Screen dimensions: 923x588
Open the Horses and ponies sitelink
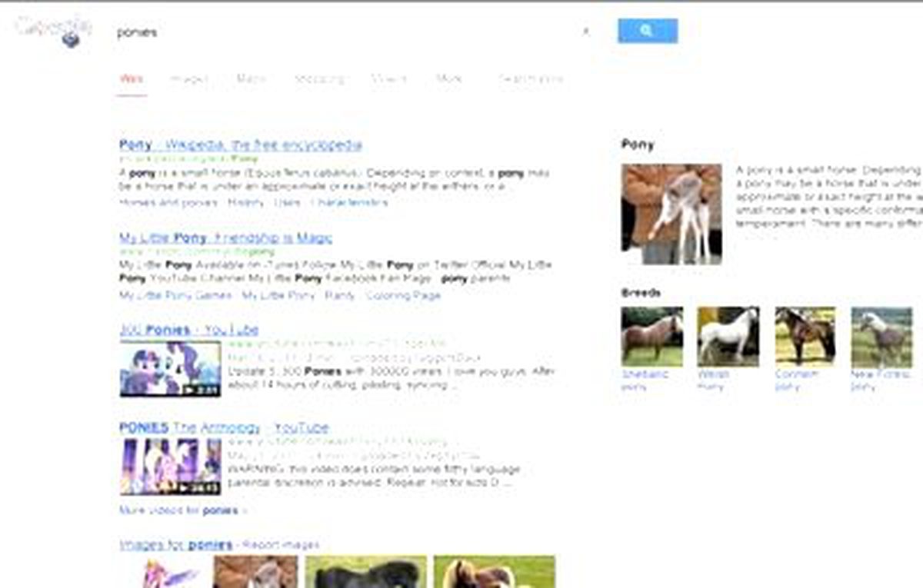(168, 202)
